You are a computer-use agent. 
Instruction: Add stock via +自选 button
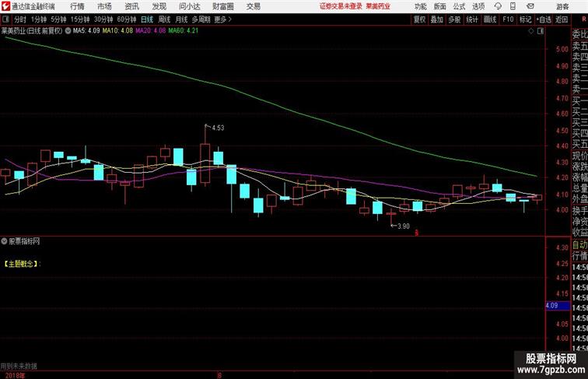pyautogui.click(x=544, y=19)
